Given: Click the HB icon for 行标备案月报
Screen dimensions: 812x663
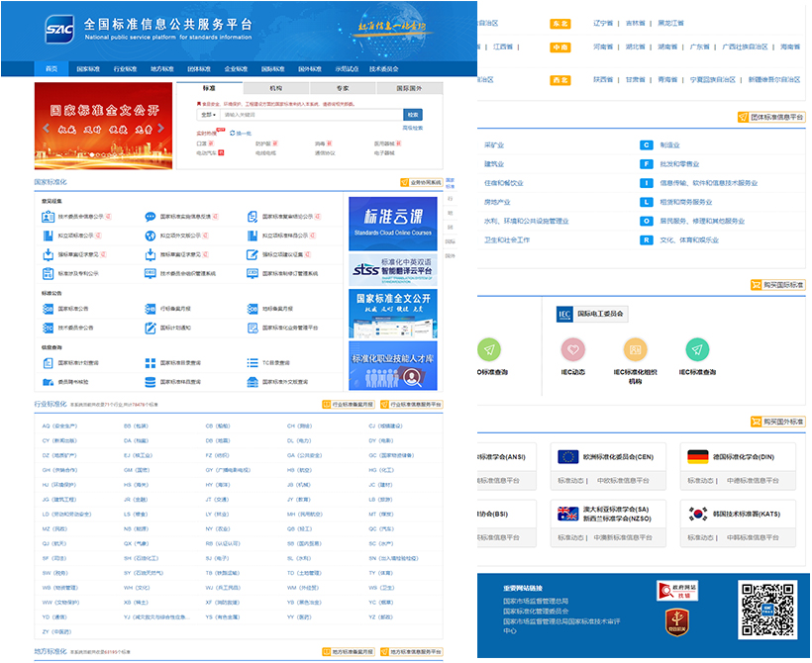Looking at the screenshot, I should pyautogui.click(x=151, y=309).
